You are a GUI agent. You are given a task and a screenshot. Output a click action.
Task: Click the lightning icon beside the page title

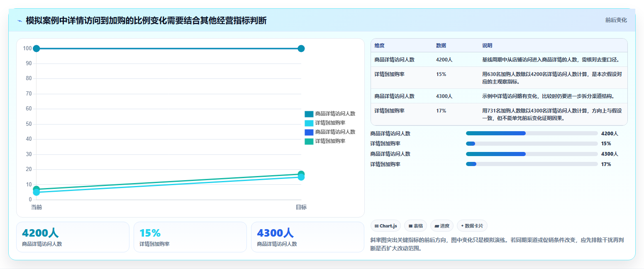coord(20,21)
